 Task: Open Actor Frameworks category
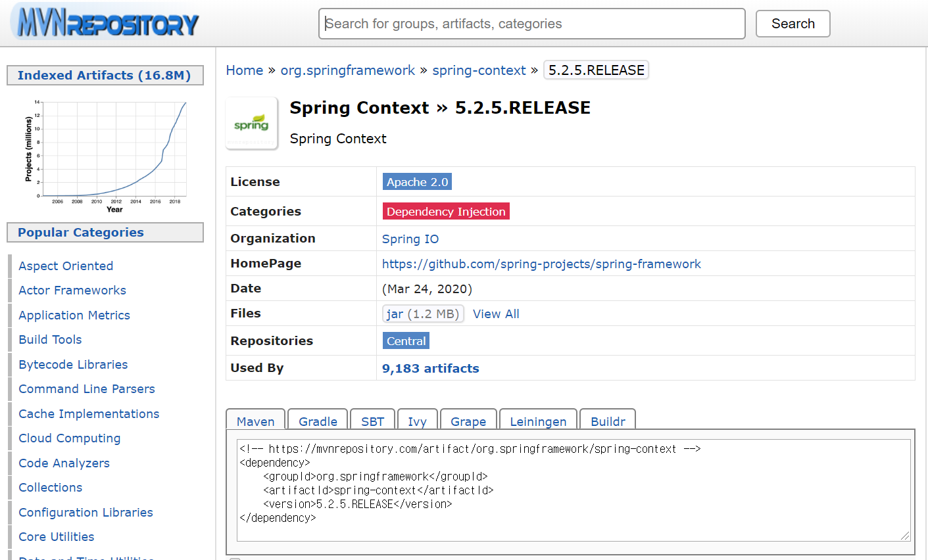72,291
